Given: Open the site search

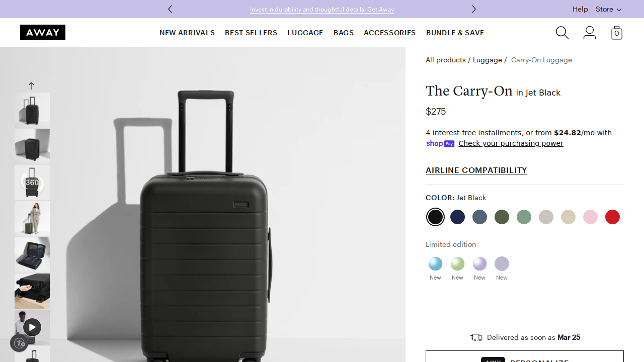Looking at the screenshot, I should point(562,32).
